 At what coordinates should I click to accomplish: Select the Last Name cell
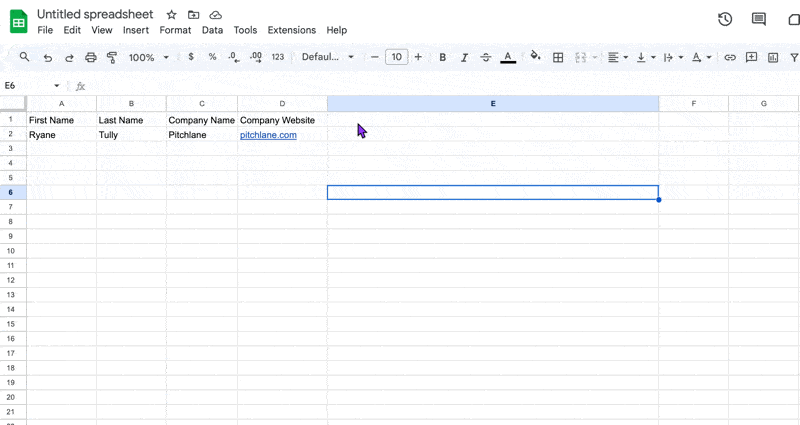(131, 120)
